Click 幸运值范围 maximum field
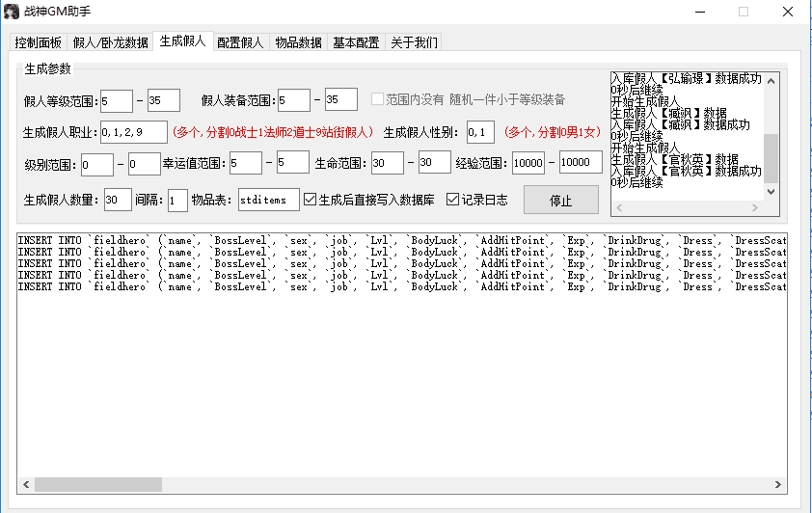 point(292,162)
